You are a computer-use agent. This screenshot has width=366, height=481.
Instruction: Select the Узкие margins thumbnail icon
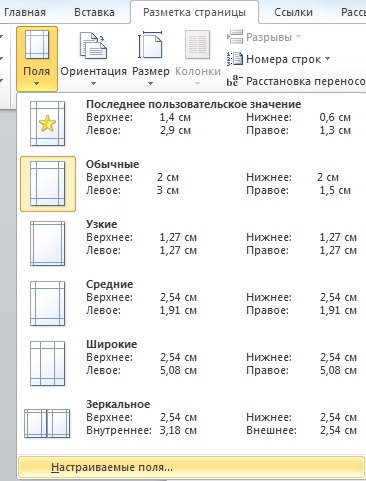click(x=47, y=243)
